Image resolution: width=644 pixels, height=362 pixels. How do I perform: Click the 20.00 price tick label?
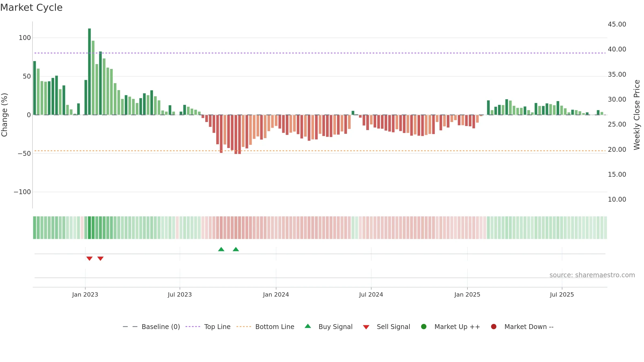coord(617,150)
